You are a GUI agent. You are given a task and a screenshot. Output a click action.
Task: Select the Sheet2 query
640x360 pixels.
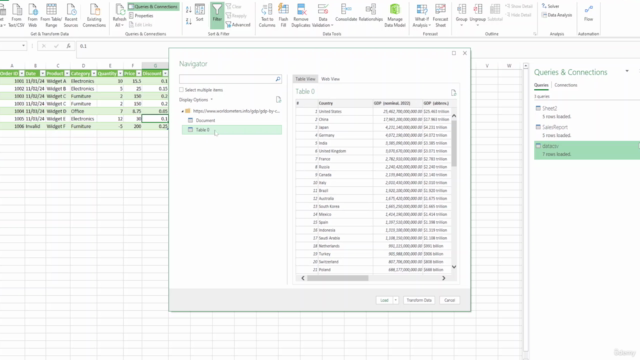point(587,112)
